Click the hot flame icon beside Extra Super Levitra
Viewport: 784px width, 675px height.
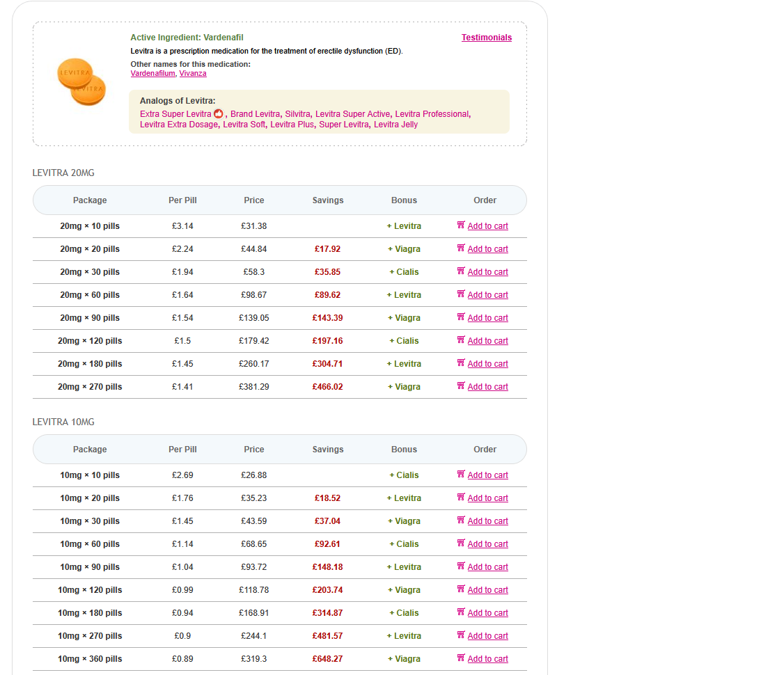219,113
